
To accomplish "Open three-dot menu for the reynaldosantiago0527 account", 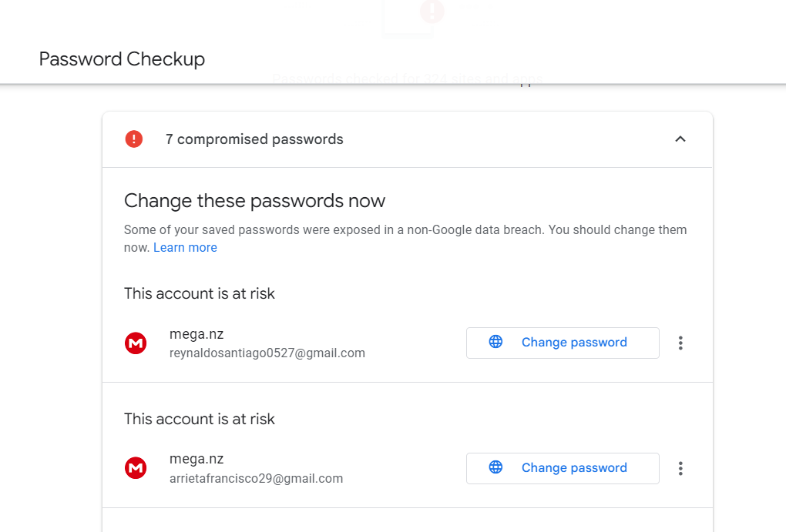I will tap(680, 343).
